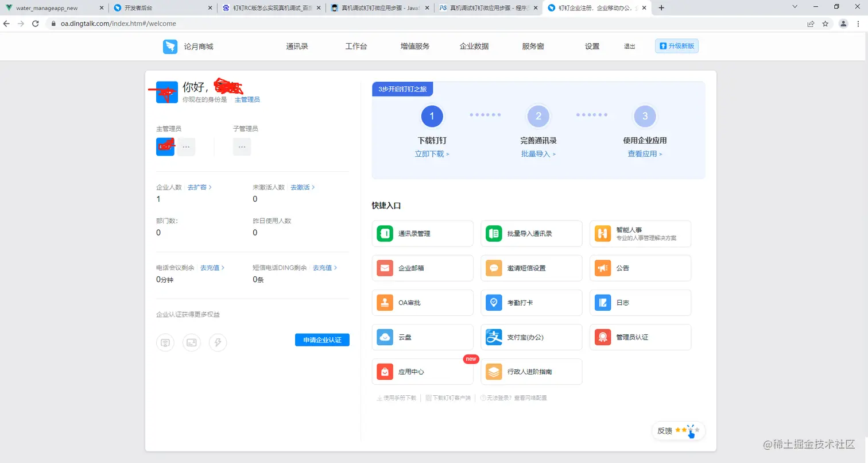
Task: Click the 申请企业认证 blue button
Action: (x=322, y=339)
